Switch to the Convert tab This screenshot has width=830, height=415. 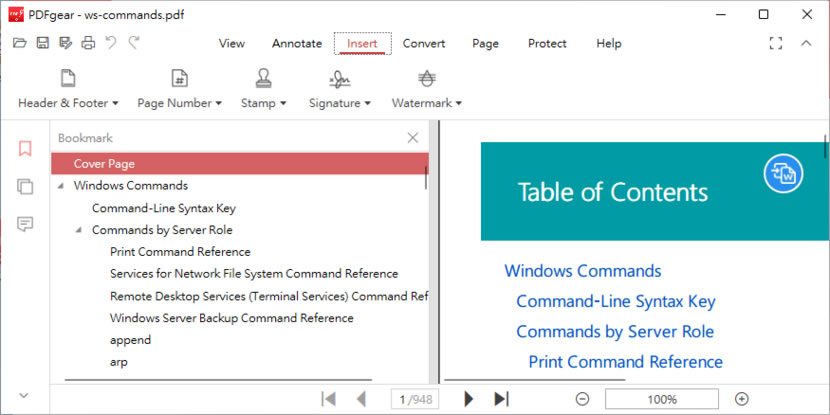pyautogui.click(x=424, y=43)
